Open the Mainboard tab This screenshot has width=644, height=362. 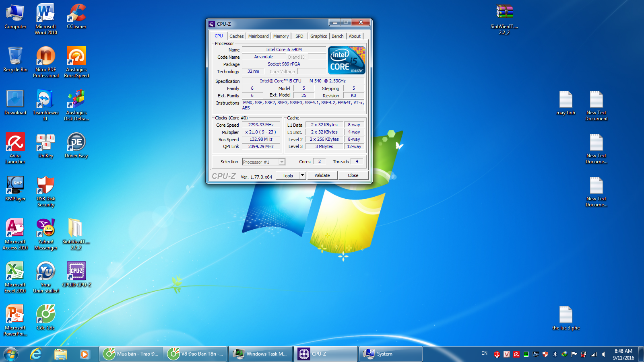tap(258, 36)
